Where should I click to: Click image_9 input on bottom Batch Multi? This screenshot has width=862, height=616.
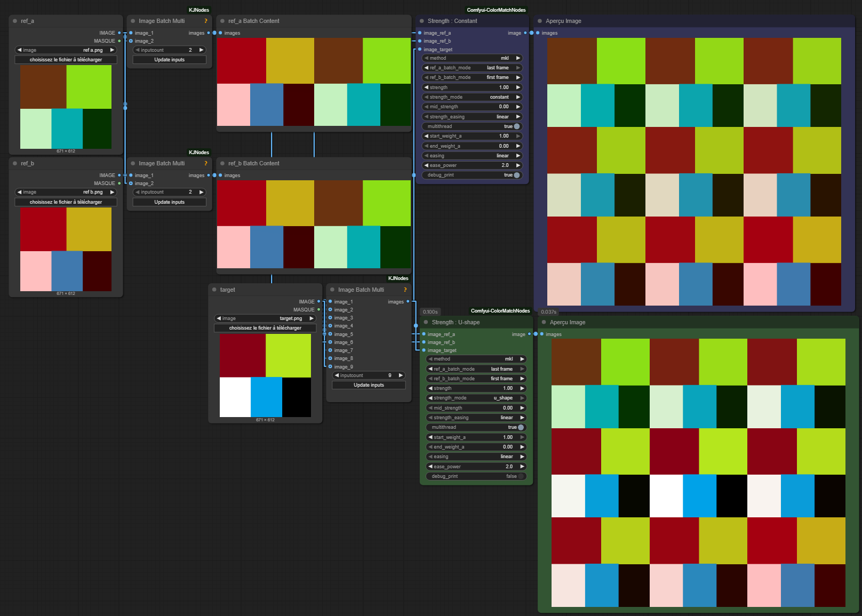click(x=330, y=367)
